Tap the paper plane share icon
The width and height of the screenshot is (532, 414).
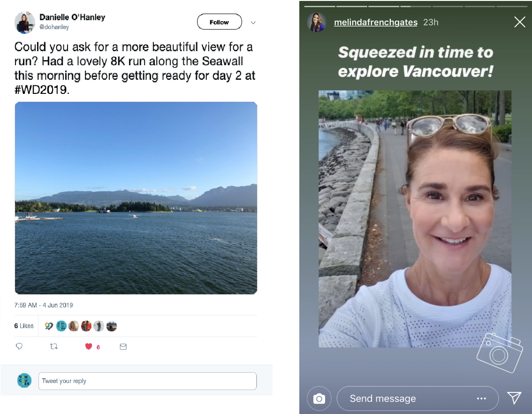point(514,398)
